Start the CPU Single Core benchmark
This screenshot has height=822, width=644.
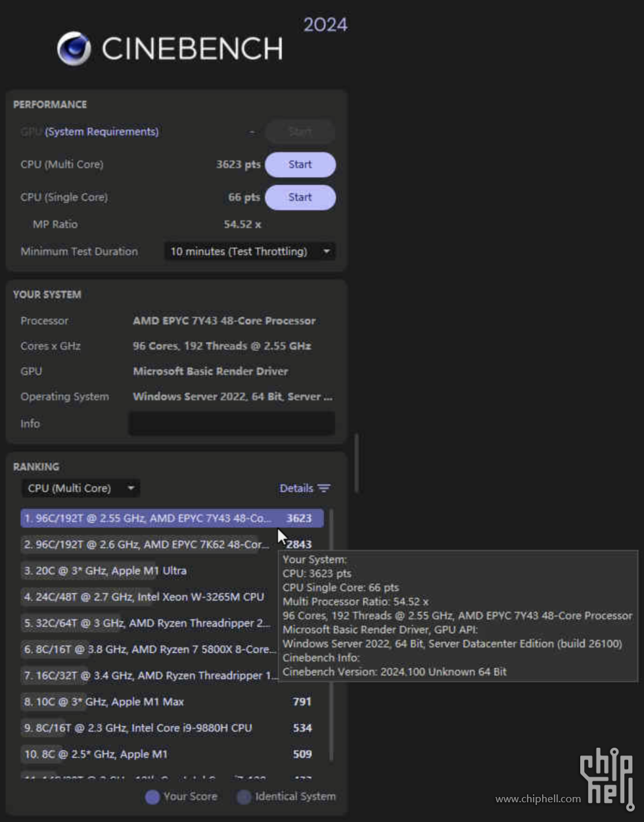pos(300,197)
